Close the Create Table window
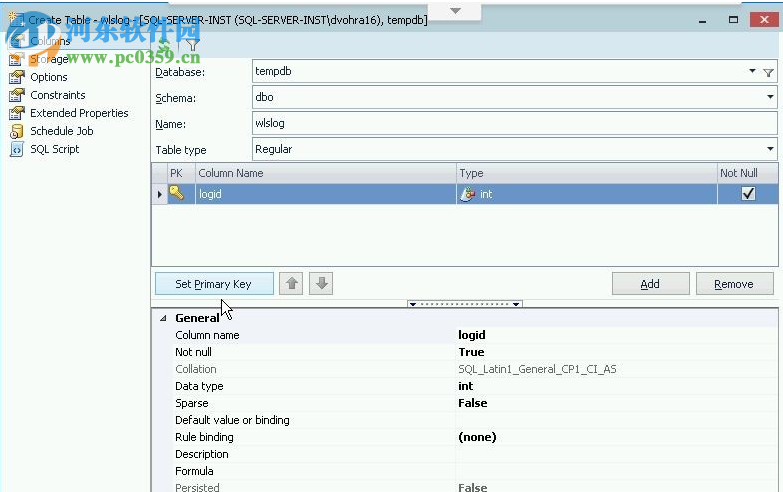The image size is (783, 492). pos(764,20)
